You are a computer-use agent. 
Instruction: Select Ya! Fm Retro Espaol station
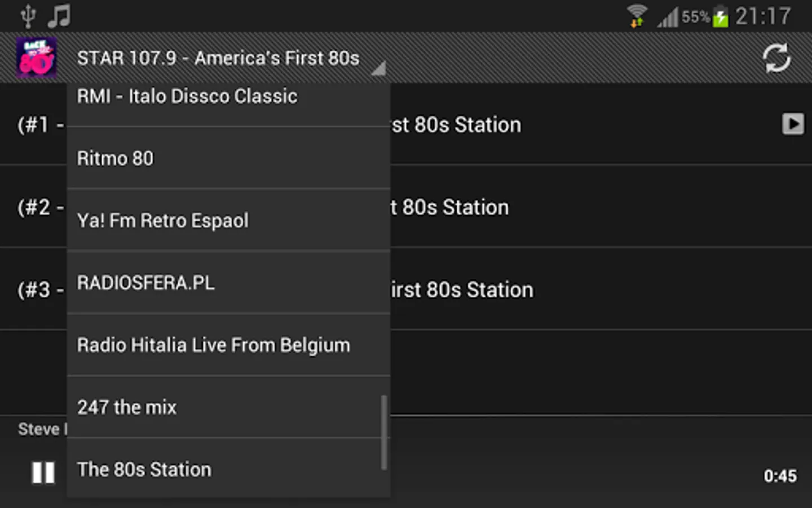[229, 220]
